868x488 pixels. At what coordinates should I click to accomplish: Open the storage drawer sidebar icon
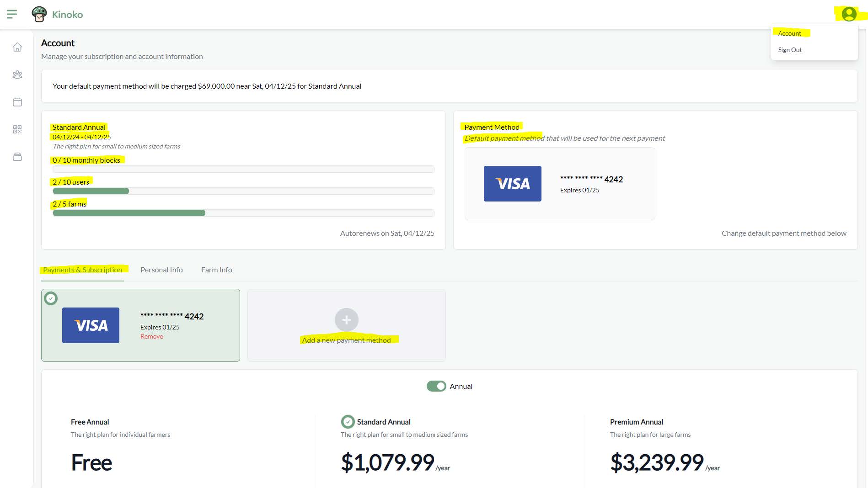(17, 157)
